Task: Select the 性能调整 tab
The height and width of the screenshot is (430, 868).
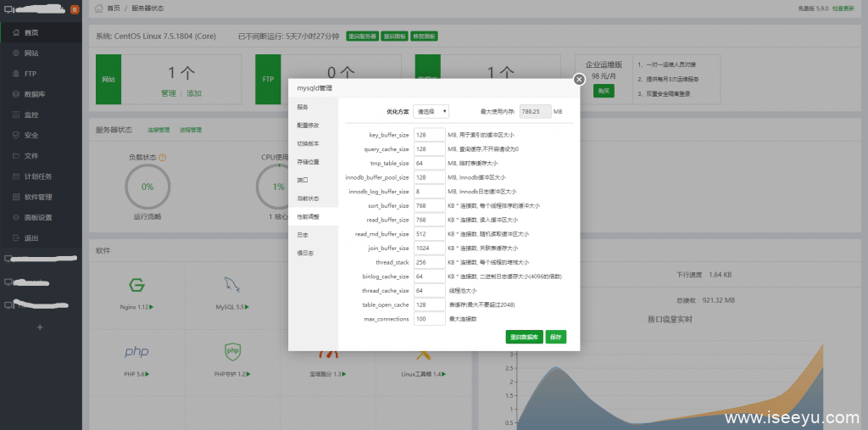Action: [x=314, y=216]
